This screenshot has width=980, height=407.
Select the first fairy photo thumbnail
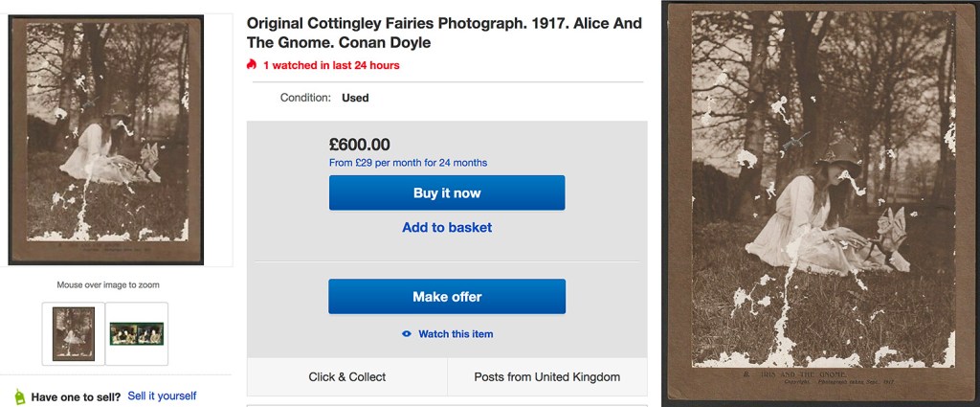tap(74, 333)
